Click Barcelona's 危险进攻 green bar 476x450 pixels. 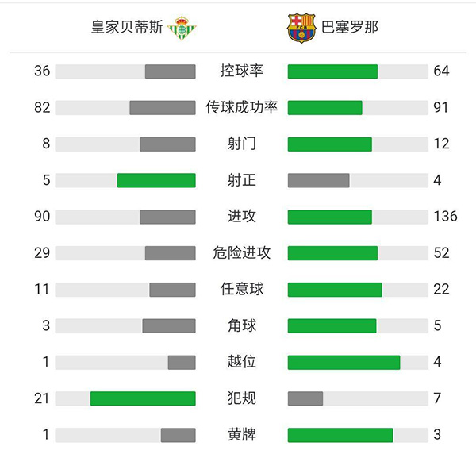click(x=332, y=253)
